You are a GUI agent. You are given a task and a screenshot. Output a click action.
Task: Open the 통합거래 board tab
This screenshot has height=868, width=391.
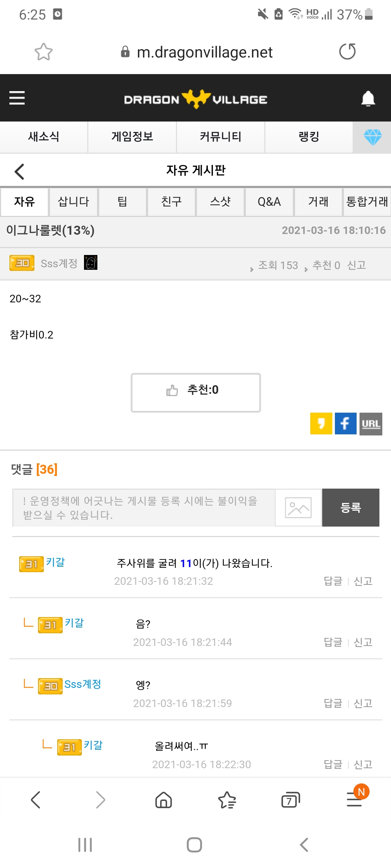pos(367,202)
